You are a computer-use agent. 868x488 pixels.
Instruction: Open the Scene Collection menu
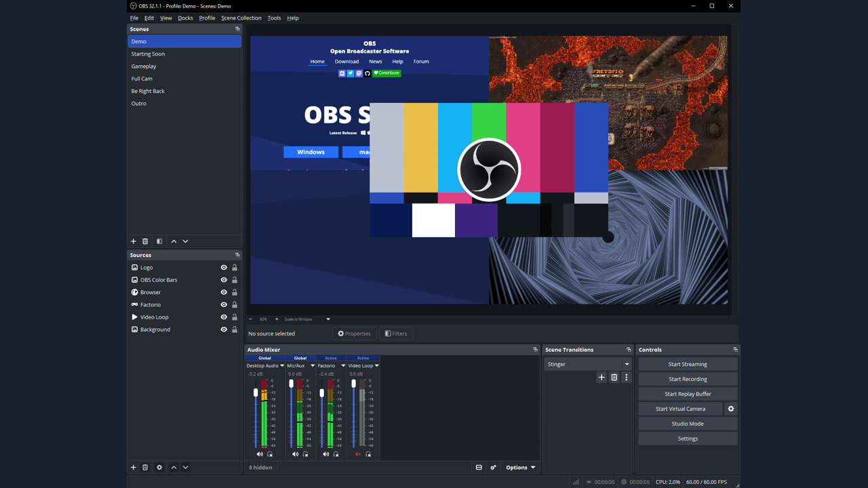click(241, 18)
